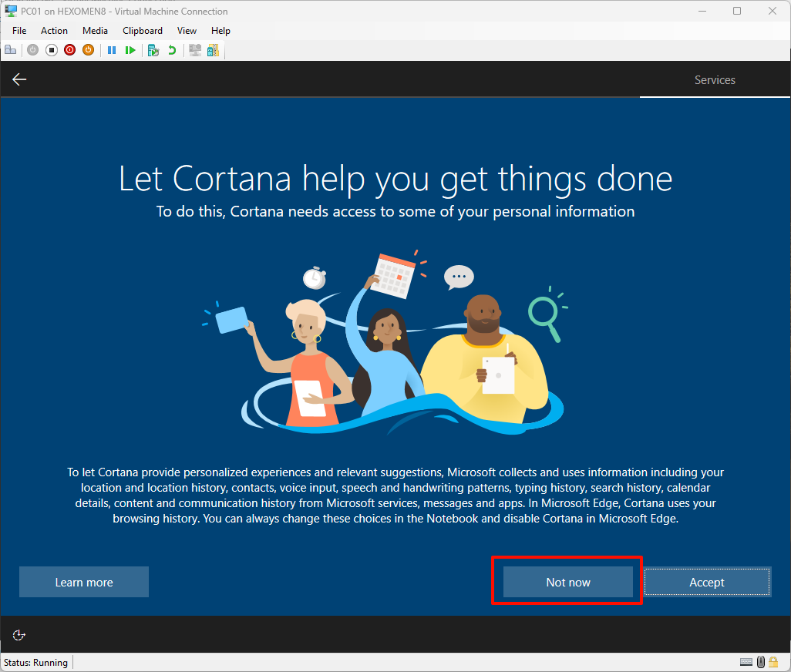Decline Cortana with the Not now button
The width and height of the screenshot is (791, 672).
pos(568,582)
